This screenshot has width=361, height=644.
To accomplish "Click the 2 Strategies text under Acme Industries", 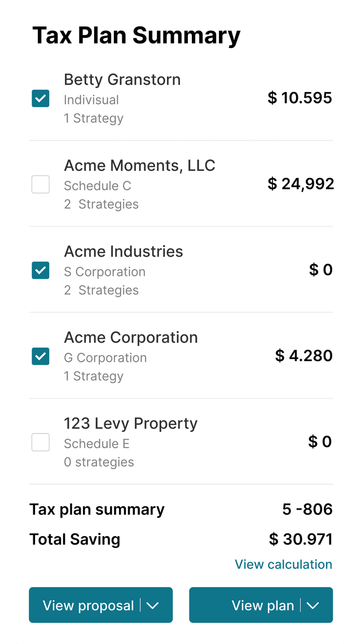I will tap(102, 290).
